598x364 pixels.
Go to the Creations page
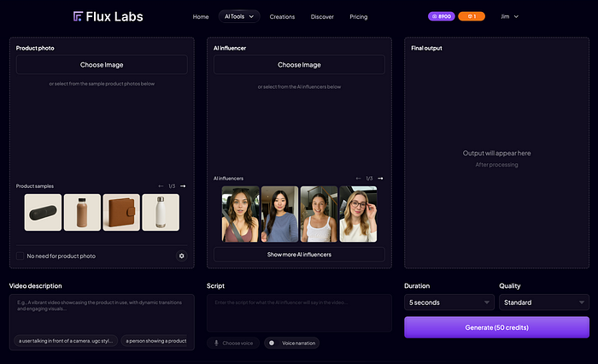click(x=282, y=17)
